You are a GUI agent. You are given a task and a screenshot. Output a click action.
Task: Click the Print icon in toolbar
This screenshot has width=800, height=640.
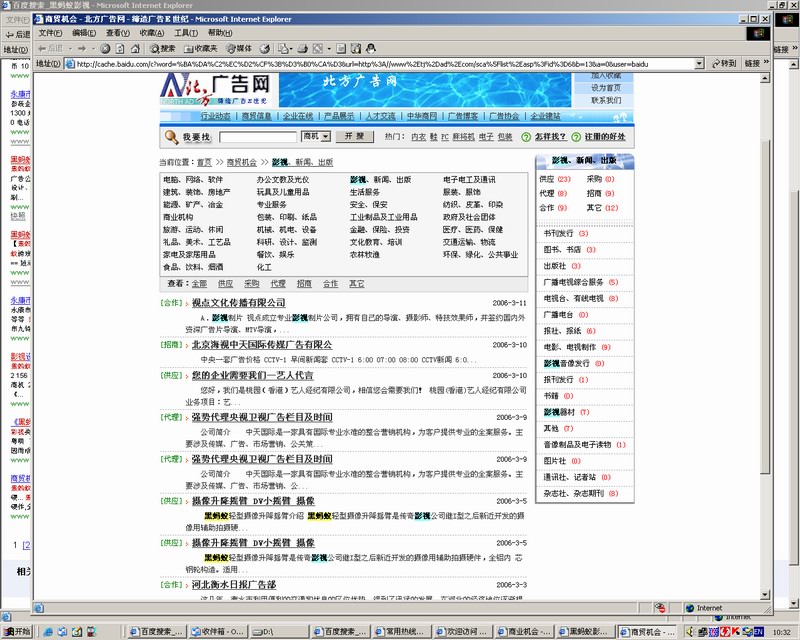pos(303,48)
